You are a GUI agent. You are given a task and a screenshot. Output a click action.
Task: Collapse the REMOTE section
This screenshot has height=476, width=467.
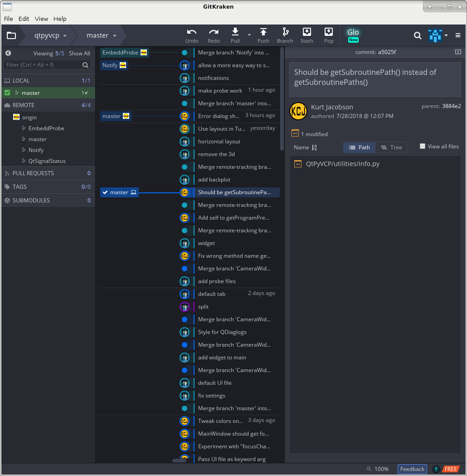point(48,105)
